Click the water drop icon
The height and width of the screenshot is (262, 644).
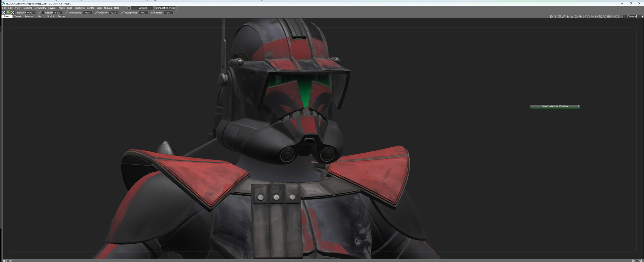568,16
